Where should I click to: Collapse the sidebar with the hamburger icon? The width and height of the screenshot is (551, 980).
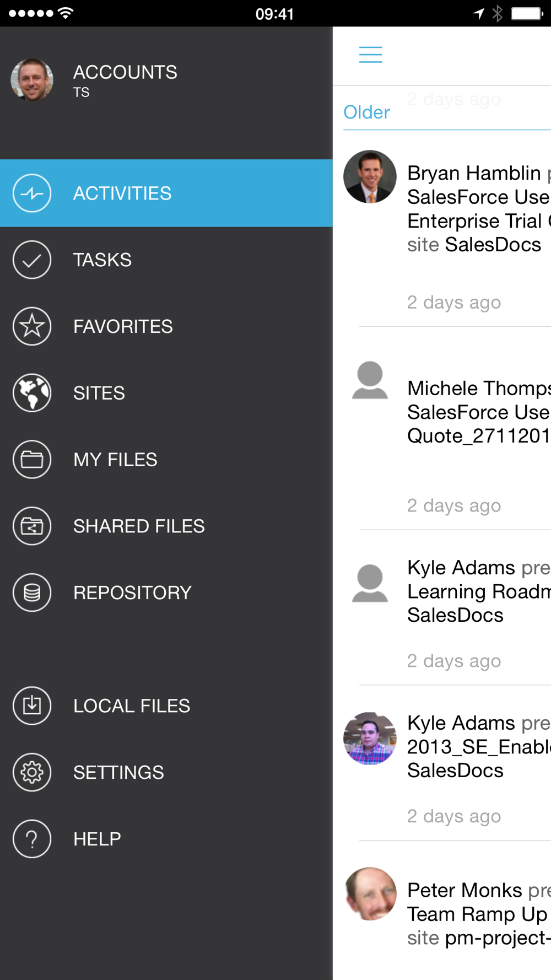point(370,55)
